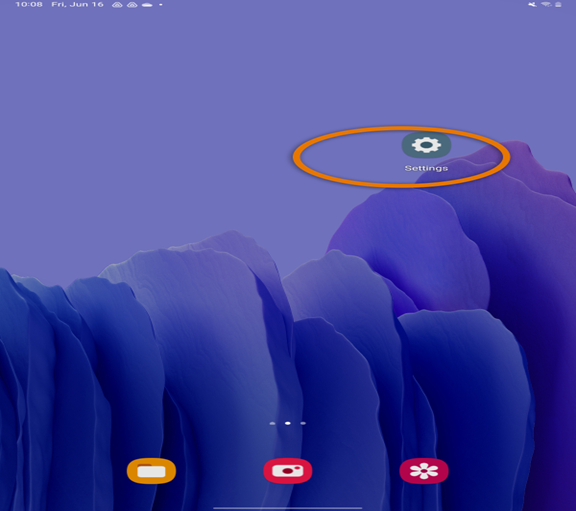576x511 pixels.
Task: Open the Gallery flower app icon
Action: click(424, 471)
